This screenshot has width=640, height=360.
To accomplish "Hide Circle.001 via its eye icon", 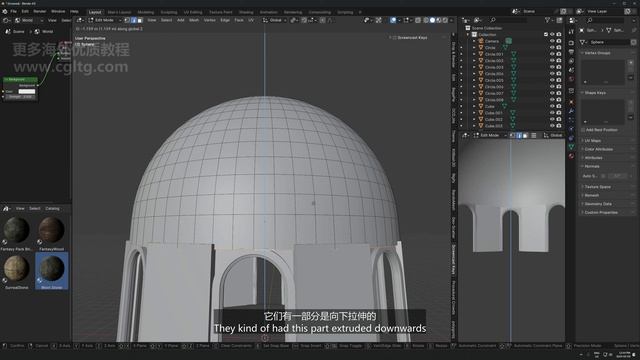I will 552,54.
